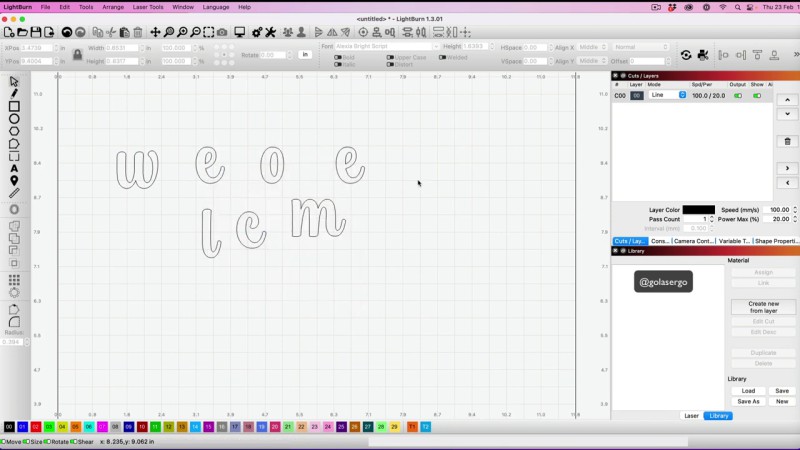
Task: Delete layer using the trash icon
Action: (x=788, y=141)
